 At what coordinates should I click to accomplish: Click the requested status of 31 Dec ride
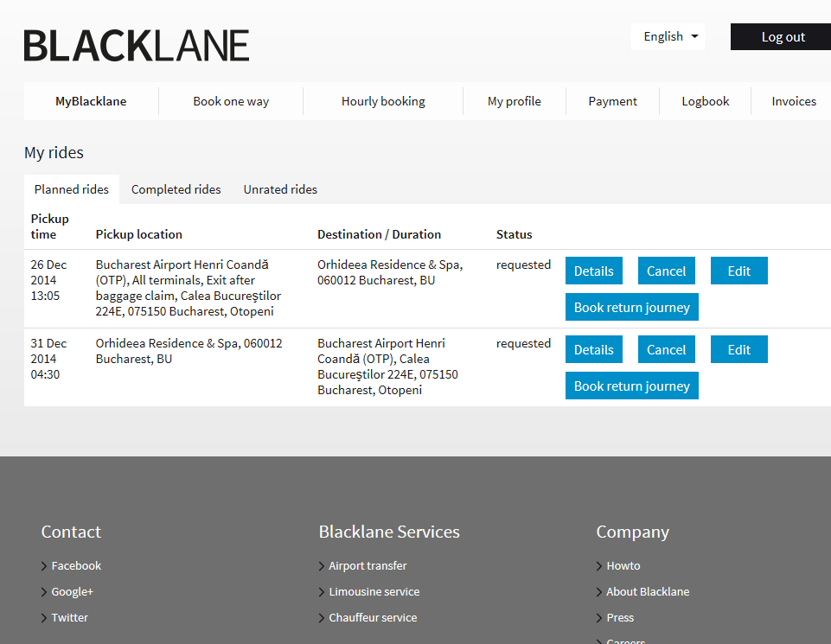(x=523, y=343)
